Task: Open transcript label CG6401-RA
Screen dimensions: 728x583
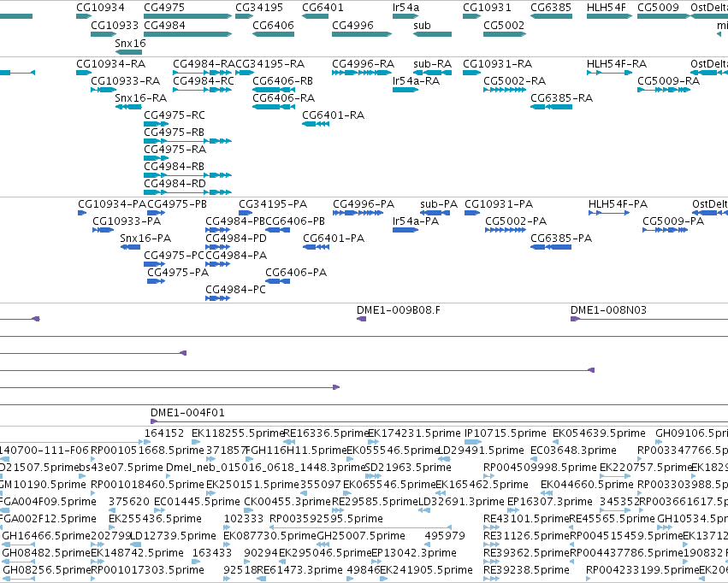Action: (334, 115)
